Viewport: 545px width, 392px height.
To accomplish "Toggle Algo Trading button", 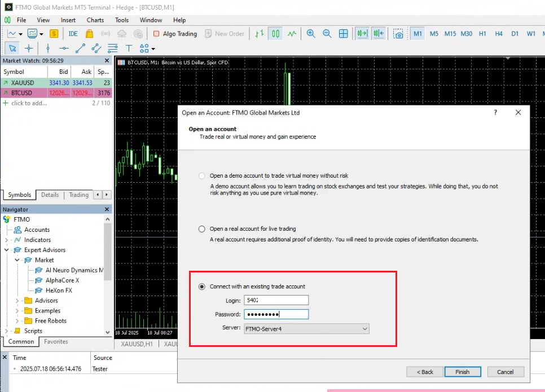I will (175, 34).
